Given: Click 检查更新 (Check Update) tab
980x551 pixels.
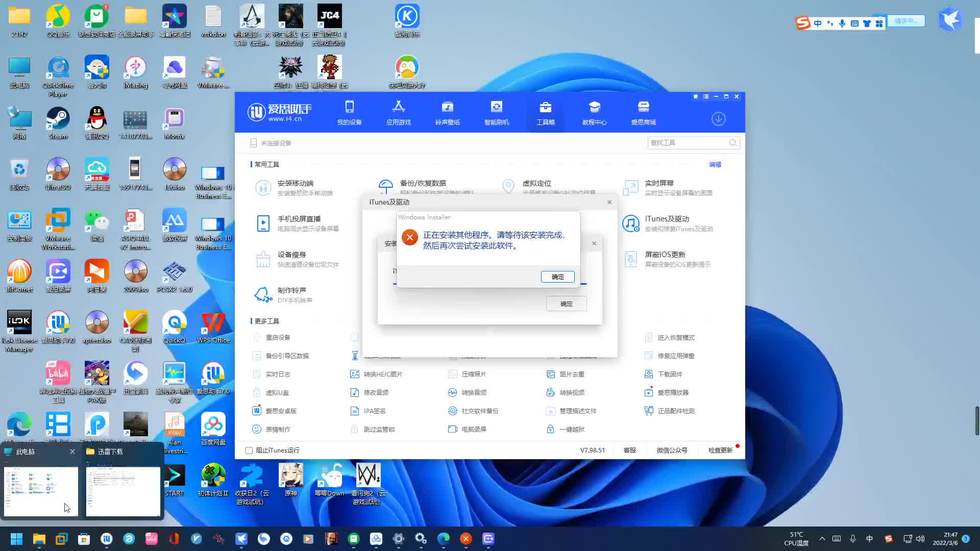Looking at the screenshot, I should pyautogui.click(x=720, y=450).
